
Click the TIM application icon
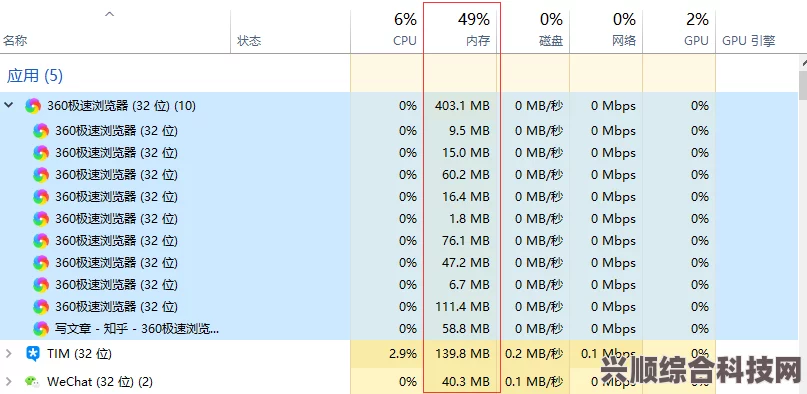(x=32, y=353)
